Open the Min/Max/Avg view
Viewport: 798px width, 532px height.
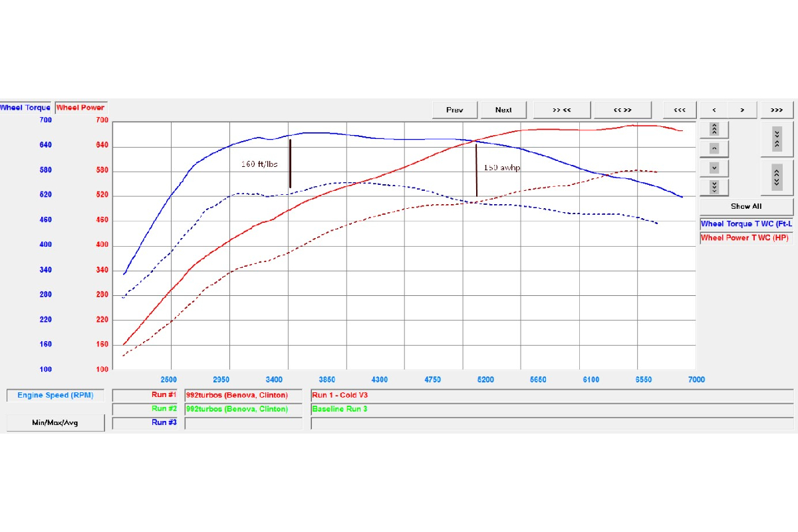coord(55,423)
